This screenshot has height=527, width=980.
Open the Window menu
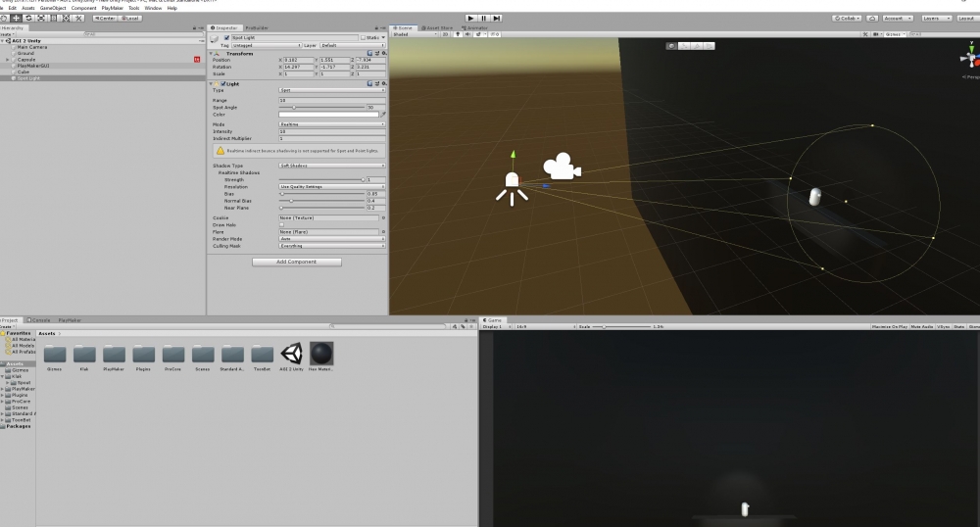(x=153, y=8)
